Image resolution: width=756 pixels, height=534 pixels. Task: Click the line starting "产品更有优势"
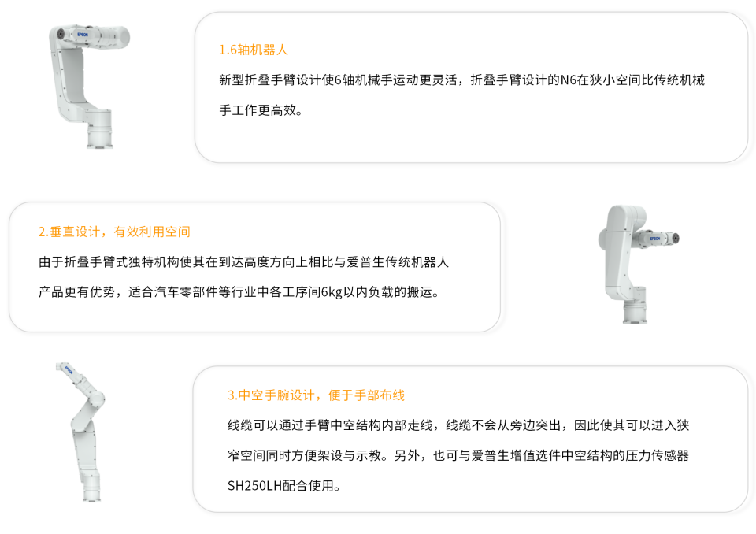point(239,292)
